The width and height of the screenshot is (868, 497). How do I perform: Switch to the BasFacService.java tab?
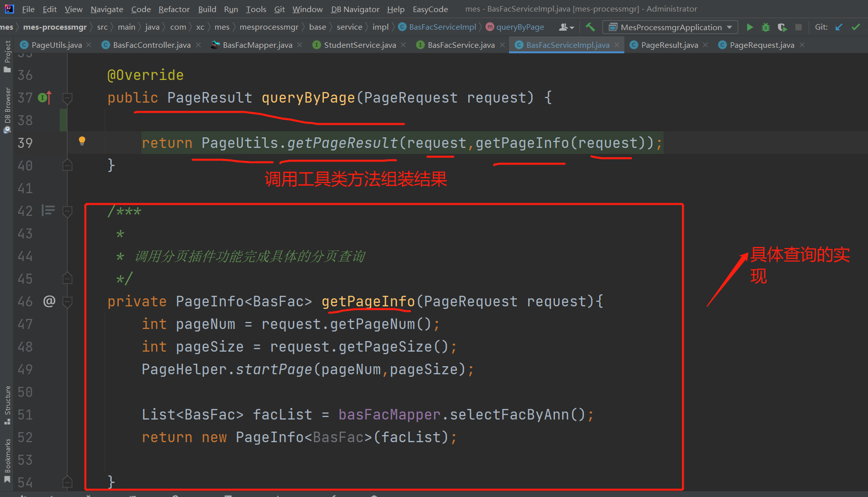(461, 45)
